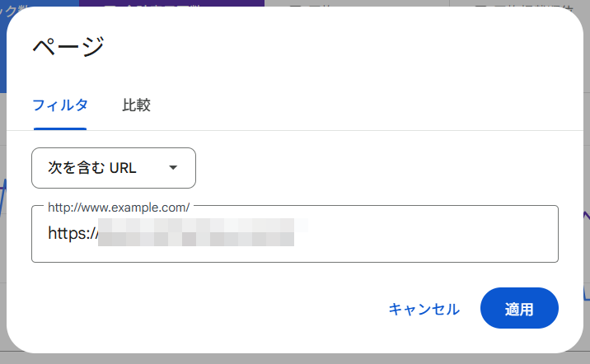Tick the checkbox on the purple impressions card

pyautogui.click(x=110, y=5)
